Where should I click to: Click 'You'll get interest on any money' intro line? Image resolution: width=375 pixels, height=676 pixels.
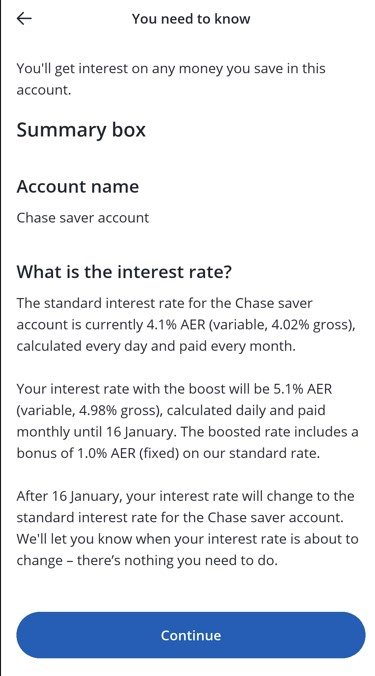point(171,69)
